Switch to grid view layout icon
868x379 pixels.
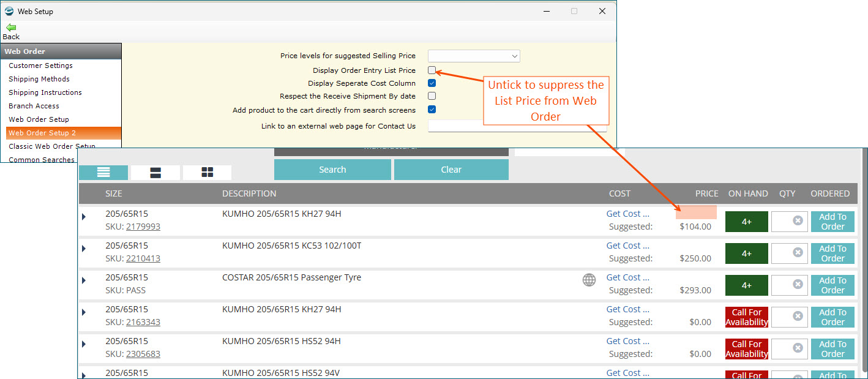coord(208,173)
